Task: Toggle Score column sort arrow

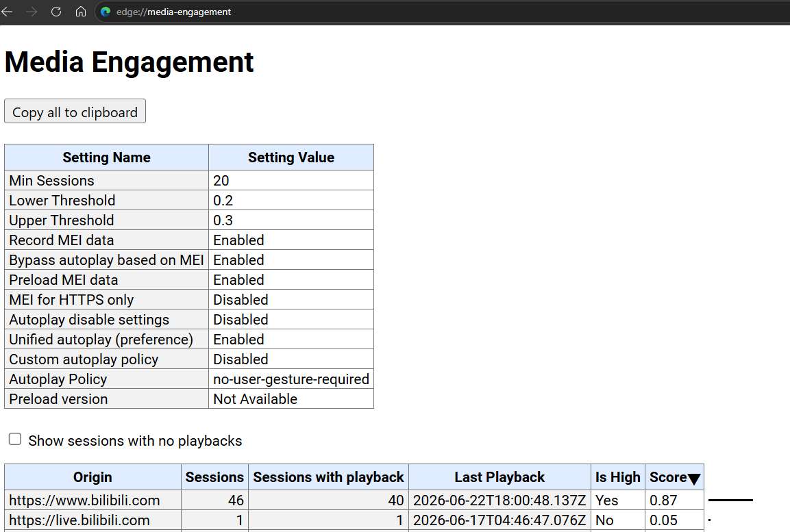Action: (694, 479)
